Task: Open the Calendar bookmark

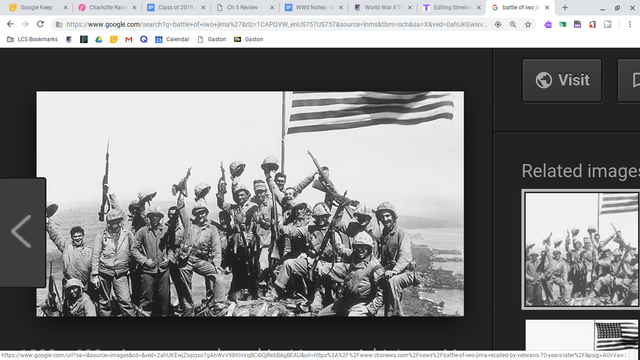Action: [x=172, y=39]
